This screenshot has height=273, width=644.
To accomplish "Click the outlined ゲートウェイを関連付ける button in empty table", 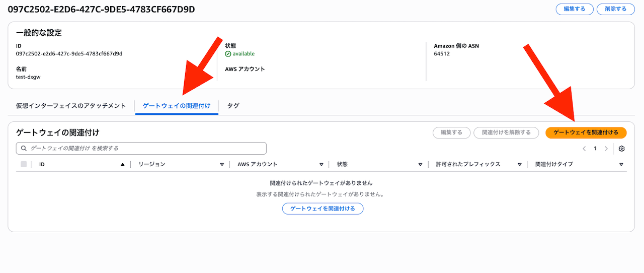I will point(323,209).
